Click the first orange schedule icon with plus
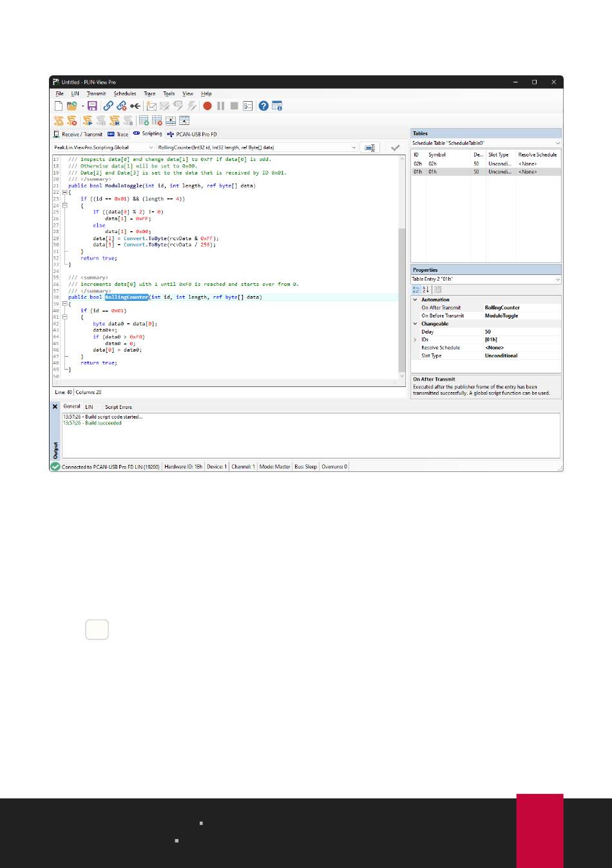This screenshot has width=612, height=868. (x=59, y=120)
